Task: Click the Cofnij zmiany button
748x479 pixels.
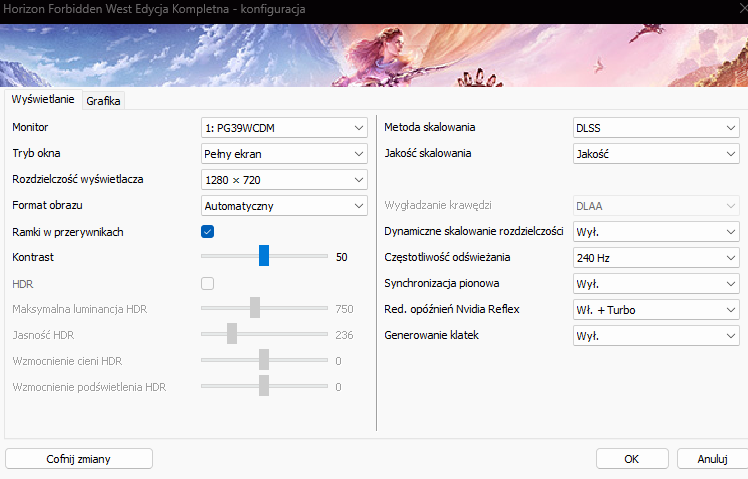Action: tap(79, 459)
